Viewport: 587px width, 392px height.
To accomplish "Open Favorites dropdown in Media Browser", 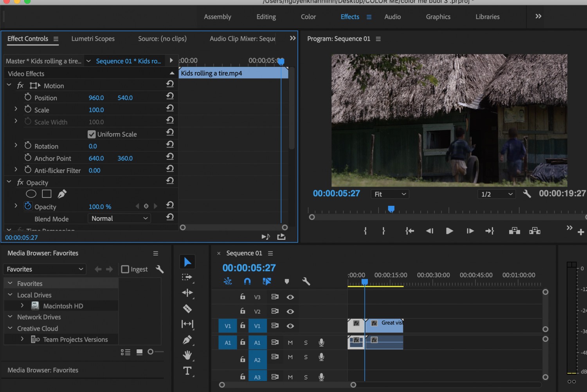I will coord(44,269).
